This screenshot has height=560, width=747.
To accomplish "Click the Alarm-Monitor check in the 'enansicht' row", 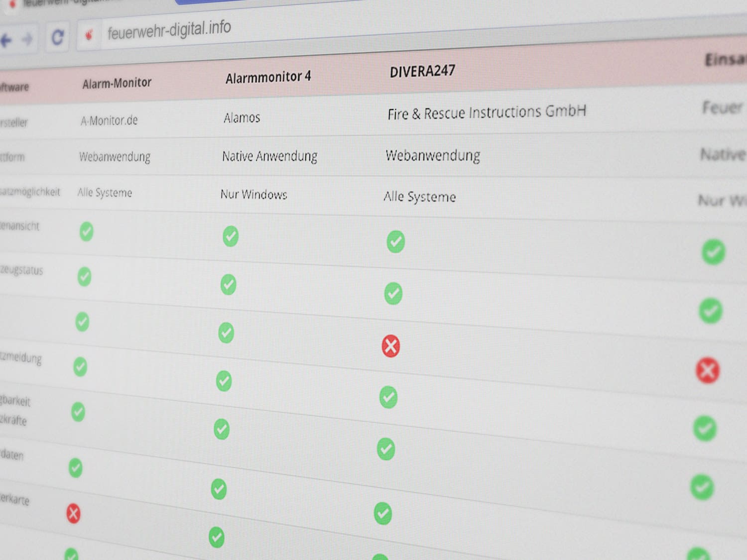I will pos(86,231).
